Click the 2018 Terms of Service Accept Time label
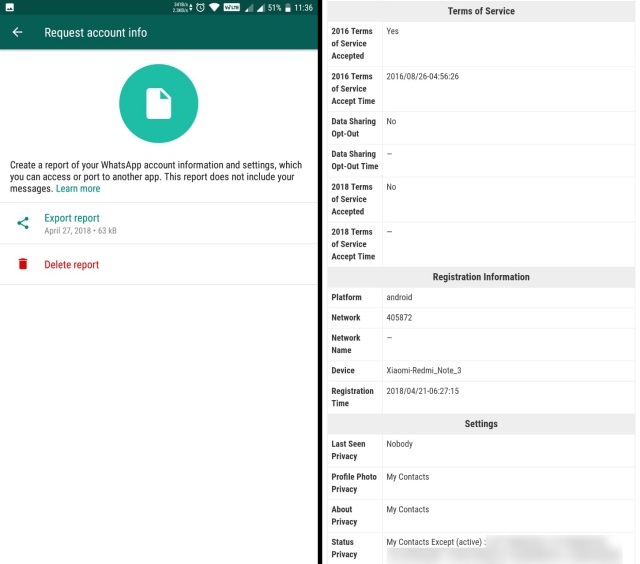Screen dimensions: 640x564 353,244
